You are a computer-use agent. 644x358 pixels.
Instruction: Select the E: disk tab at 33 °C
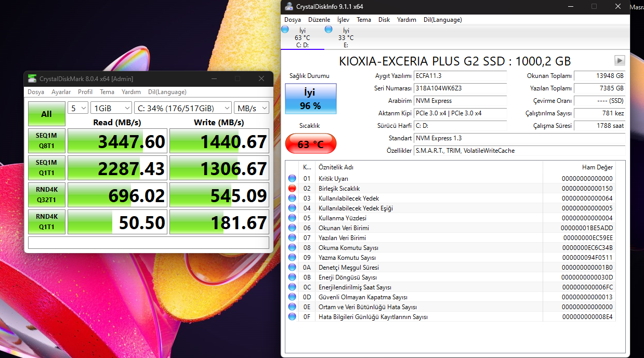tap(346, 37)
